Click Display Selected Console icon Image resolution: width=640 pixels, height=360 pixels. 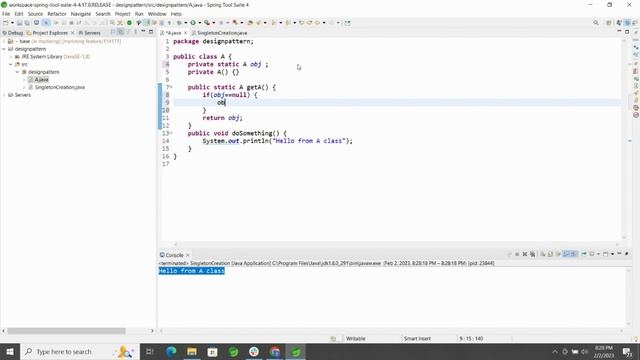(592, 254)
